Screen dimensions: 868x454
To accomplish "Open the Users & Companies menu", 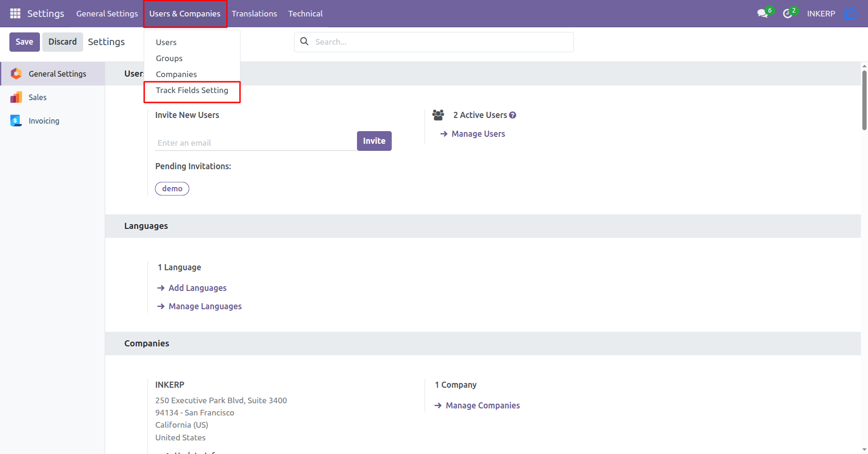I will coord(185,14).
